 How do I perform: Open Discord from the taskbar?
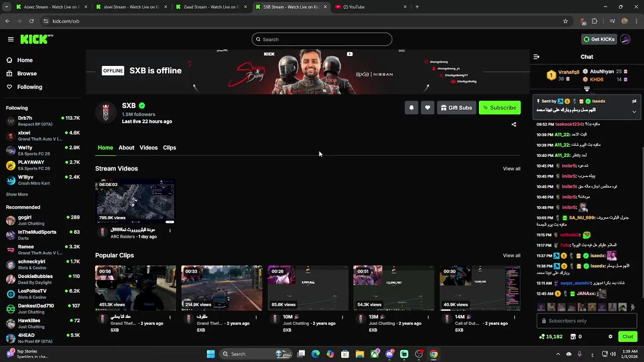pos(389,354)
